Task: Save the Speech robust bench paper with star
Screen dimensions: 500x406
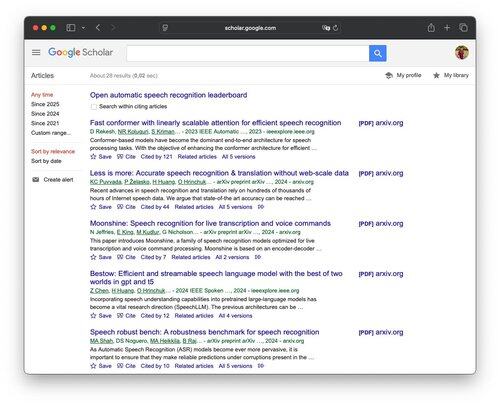Action: 101,366
